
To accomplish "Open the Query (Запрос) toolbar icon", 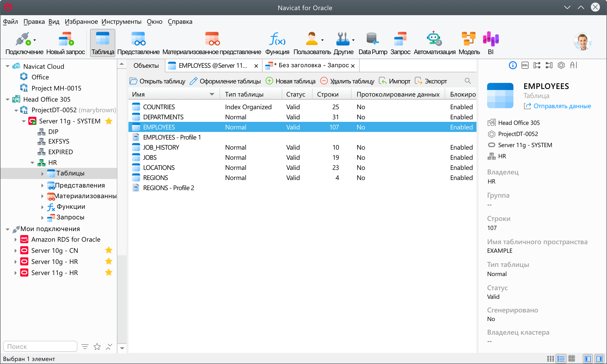I will [400, 43].
